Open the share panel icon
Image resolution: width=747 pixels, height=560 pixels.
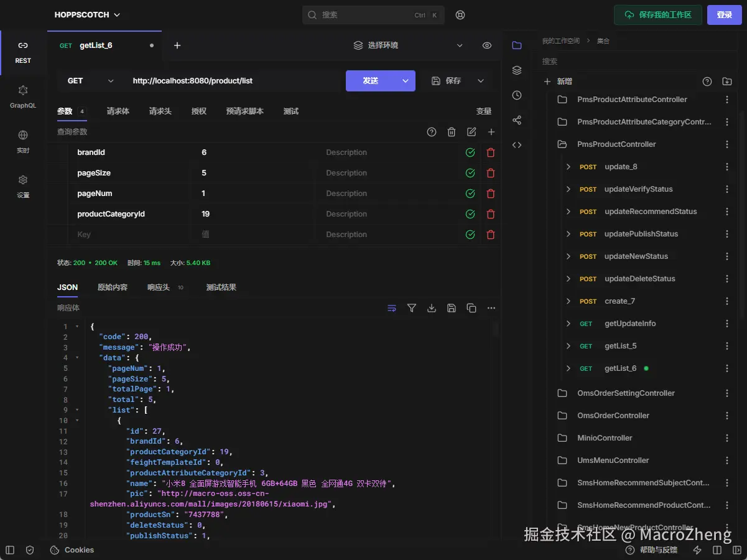click(517, 120)
